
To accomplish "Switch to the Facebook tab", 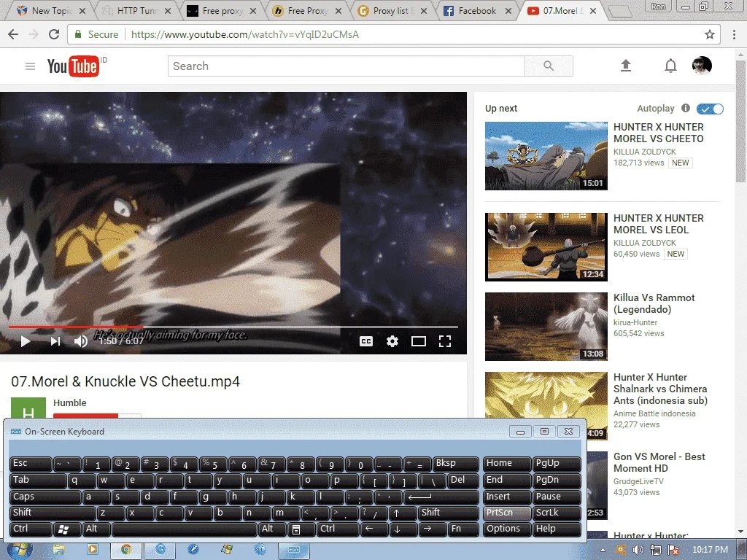I will pyautogui.click(x=477, y=10).
